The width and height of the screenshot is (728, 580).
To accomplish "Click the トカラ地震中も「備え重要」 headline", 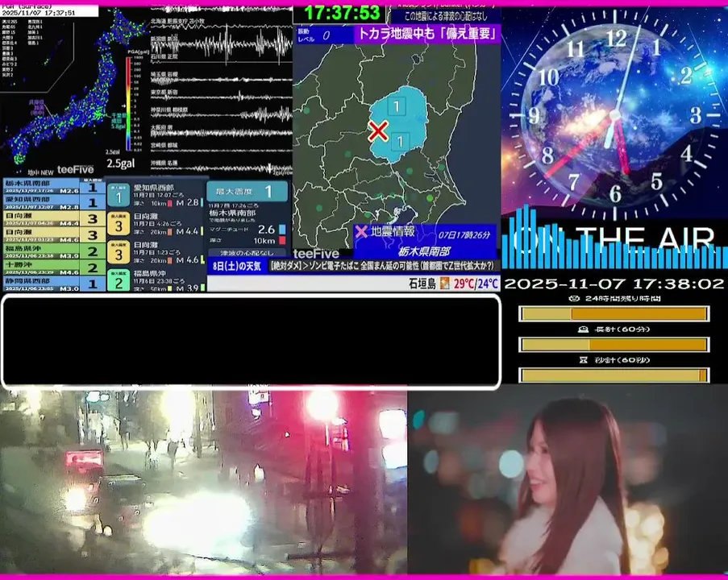I will click(x=427, y=34).
